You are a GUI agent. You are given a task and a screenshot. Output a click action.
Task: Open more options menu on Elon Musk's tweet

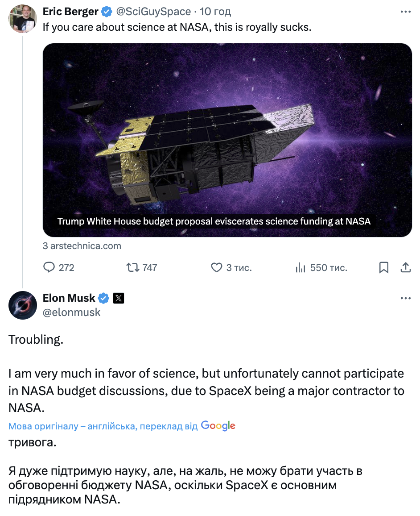click(x=405, y=298)
